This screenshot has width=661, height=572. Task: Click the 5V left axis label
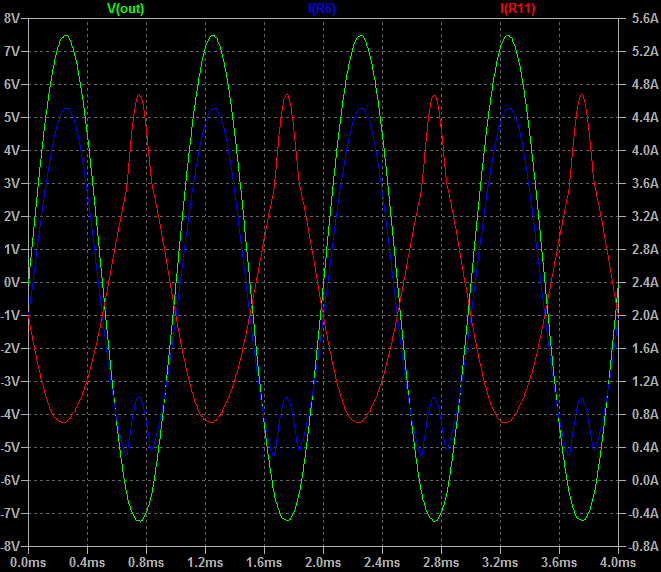pyautogui.click(x=12, y=117)
